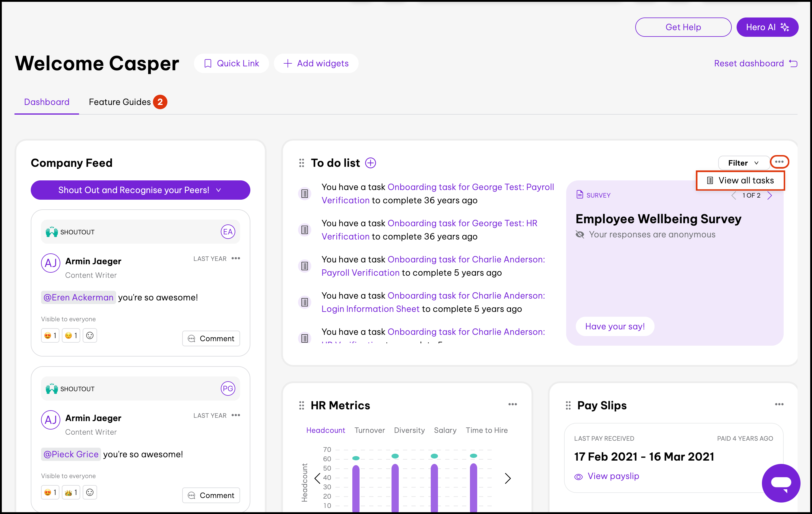Grab the HR Metrics drag handle icon
Screen dimensions: 812x514
(x=301, y=405)
